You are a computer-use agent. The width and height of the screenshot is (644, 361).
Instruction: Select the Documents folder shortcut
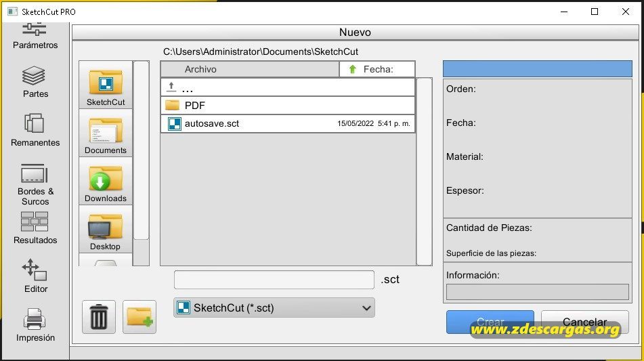[106, 133]
